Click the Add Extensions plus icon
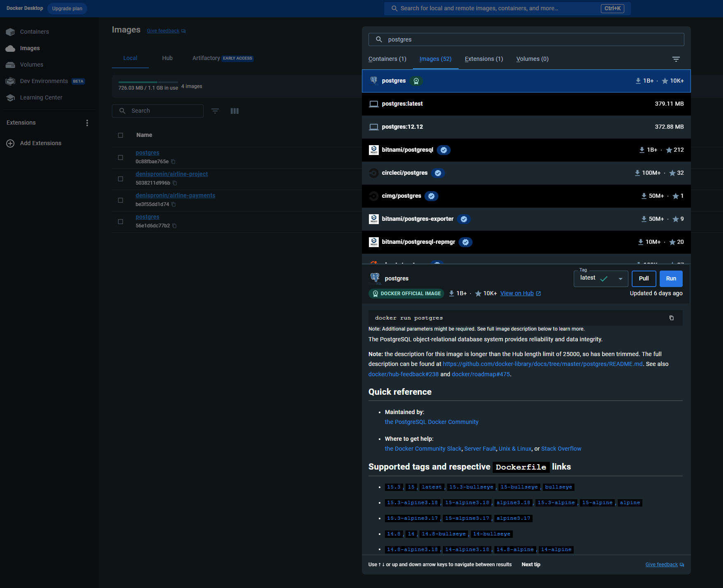 [10, 144]
